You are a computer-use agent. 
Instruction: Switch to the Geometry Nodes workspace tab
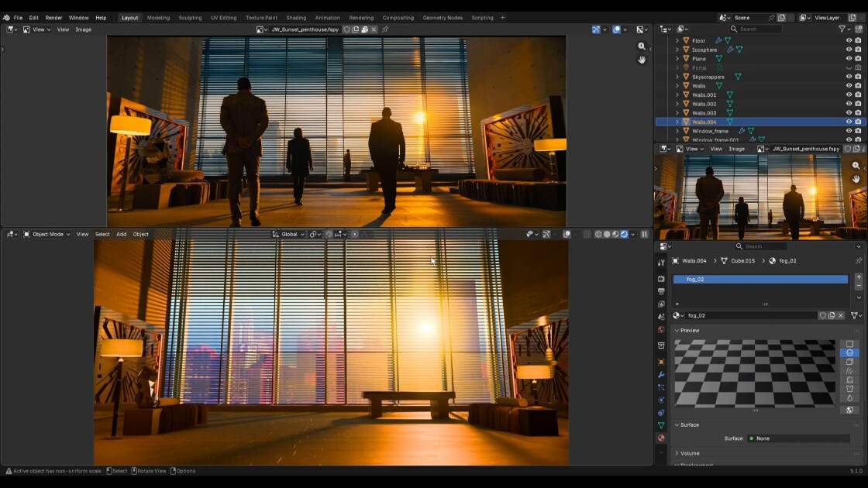[x=443, y=18]
